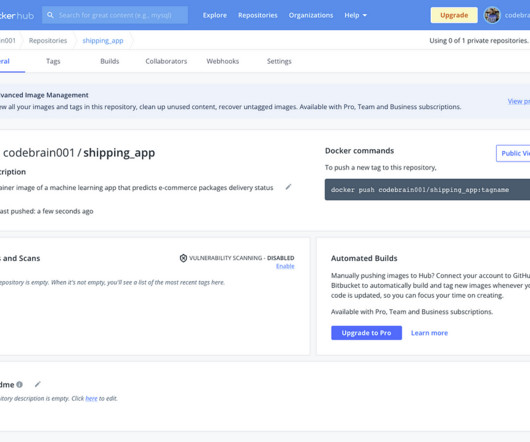Go to Repositories in top navigation
Image resolution: width=530 pixels, height=442 pixels.
pyautogui.click(x=258, y=15)
